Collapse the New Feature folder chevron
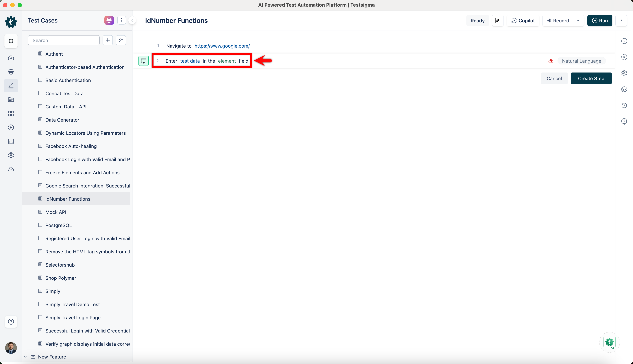Image resolution: width=633 pixels, height=364 pixels. click(25, 357)
